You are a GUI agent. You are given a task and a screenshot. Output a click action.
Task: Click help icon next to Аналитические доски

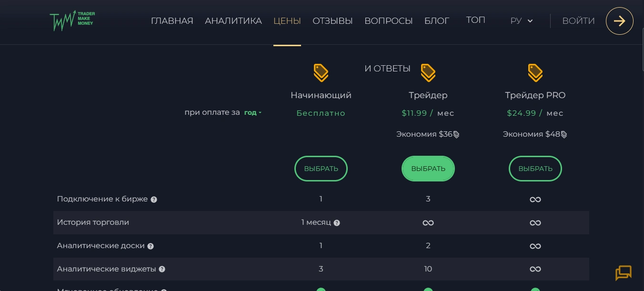tap(151, 246)
